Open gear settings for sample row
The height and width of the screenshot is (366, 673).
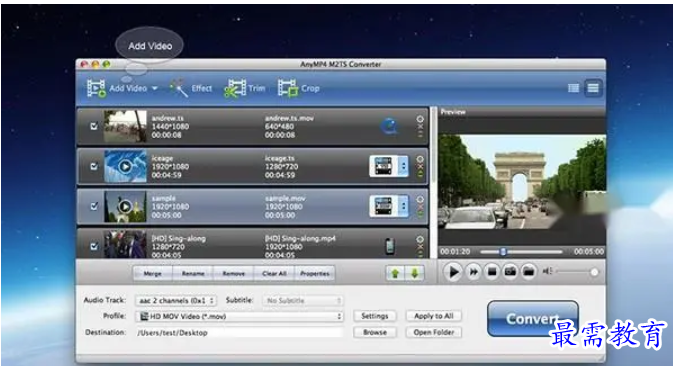coord(420,199)
